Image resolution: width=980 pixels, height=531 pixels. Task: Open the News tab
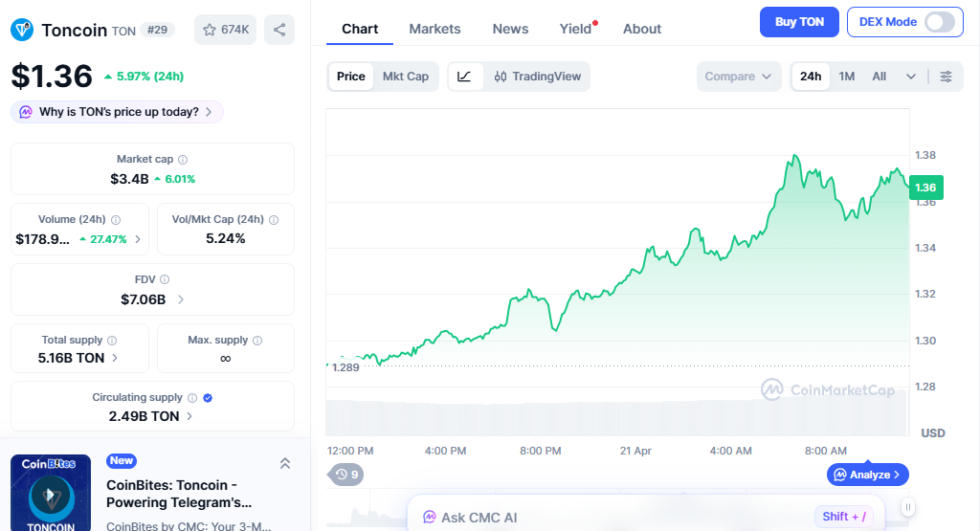click(x=511, y=29)
